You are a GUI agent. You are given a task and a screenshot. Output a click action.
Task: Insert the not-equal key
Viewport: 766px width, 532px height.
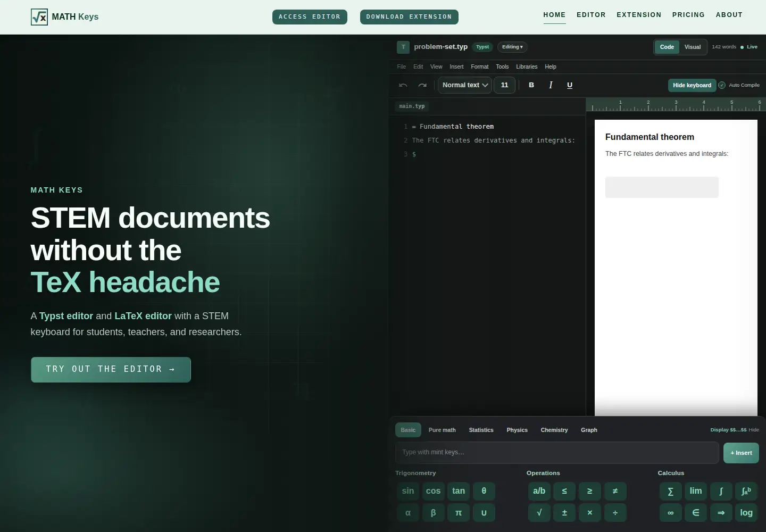615,491
